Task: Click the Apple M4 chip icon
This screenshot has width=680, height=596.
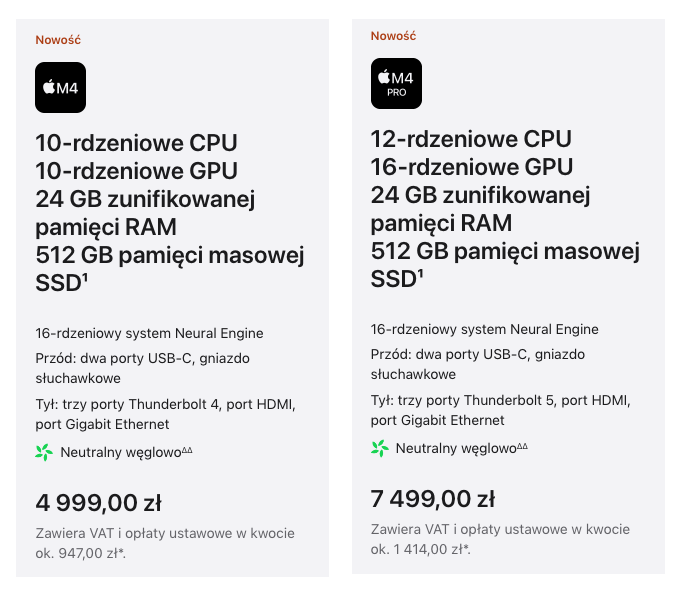Action: (x=60, y=88)
